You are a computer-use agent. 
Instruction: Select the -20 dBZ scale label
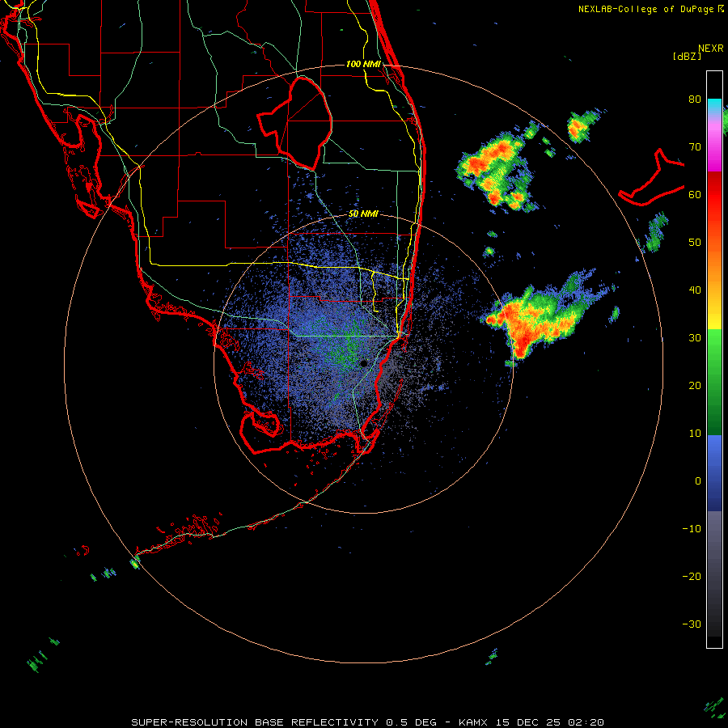point(692,577)
